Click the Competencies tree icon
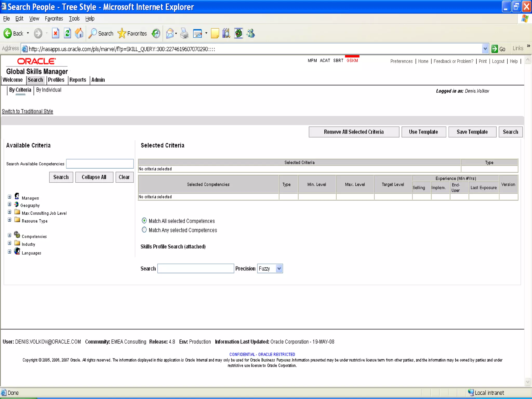The image size is (532, 399). pos(17,235)
